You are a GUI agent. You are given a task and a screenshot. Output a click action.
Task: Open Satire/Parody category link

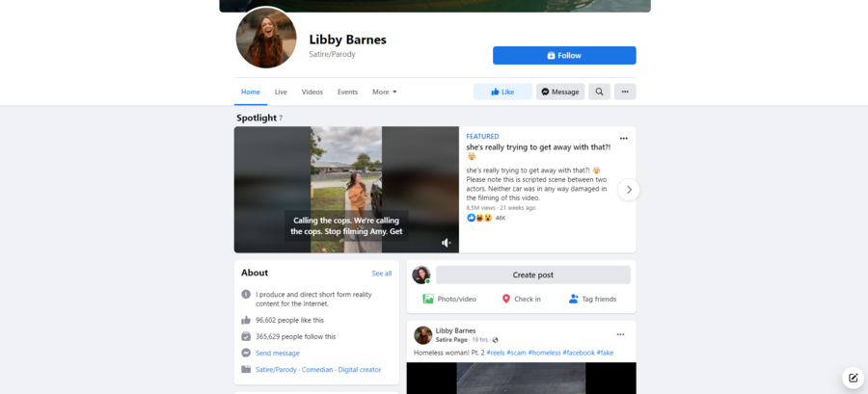[x=276, y=370]
